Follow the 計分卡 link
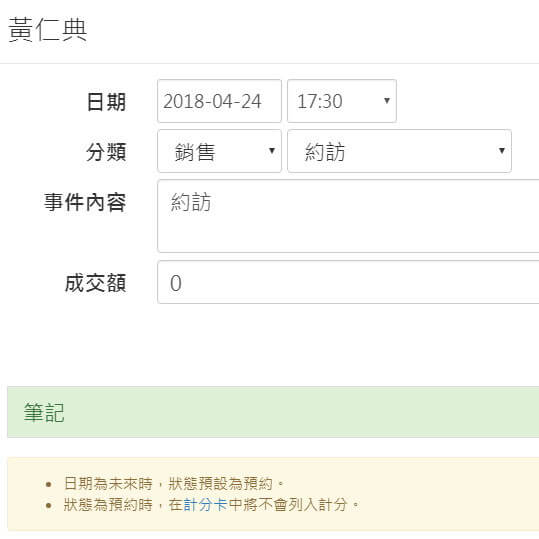 [205, 505]
